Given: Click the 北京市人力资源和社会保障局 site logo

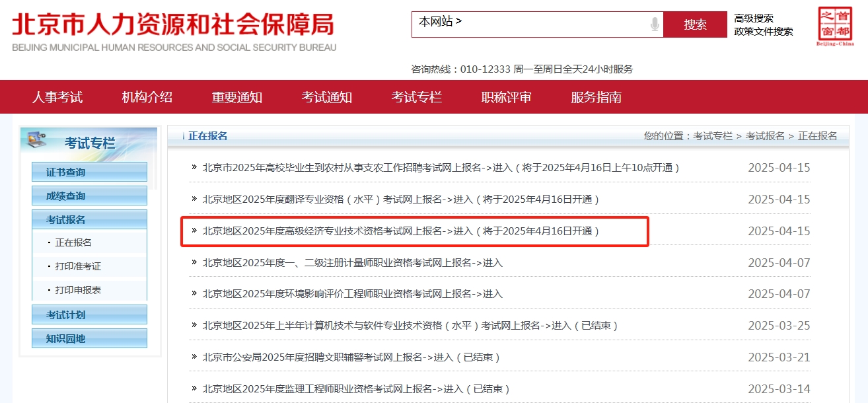Looking at the screenshot, I should pos(174,30).
